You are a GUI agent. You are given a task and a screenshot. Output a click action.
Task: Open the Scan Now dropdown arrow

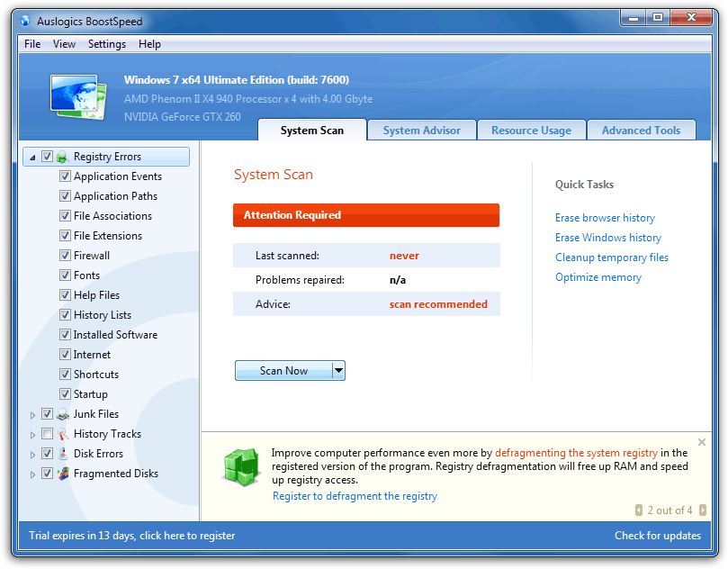tap(339, 371)
